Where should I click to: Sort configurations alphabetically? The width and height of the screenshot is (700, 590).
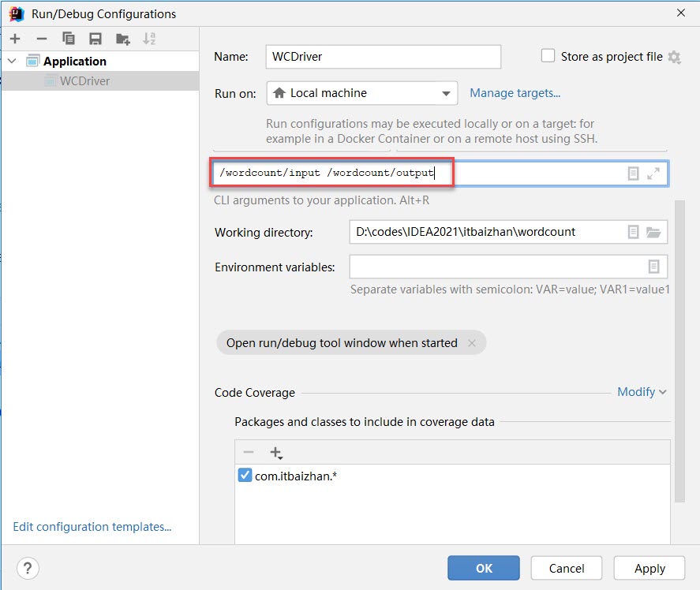(x=149, y=39)
